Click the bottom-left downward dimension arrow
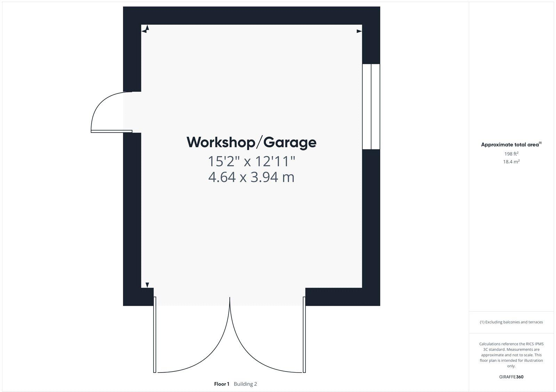Viewport: 556px width, 392px height. 147,285
